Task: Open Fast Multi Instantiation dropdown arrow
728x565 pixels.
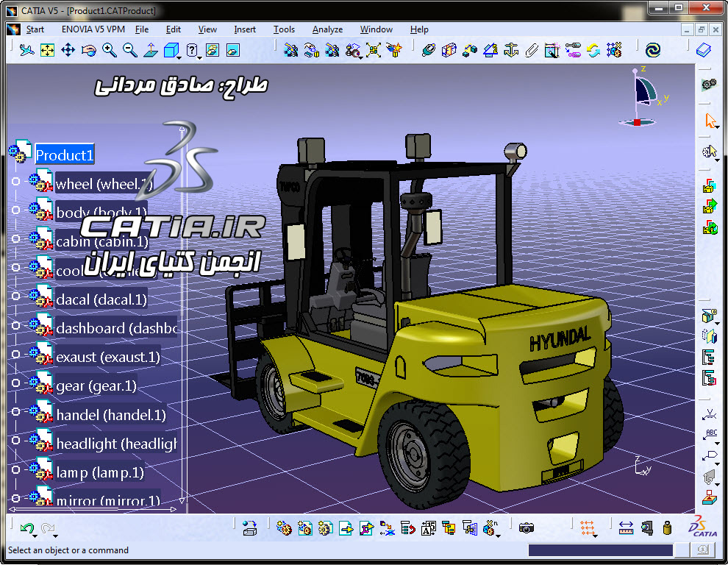Action: click(498, 536)
